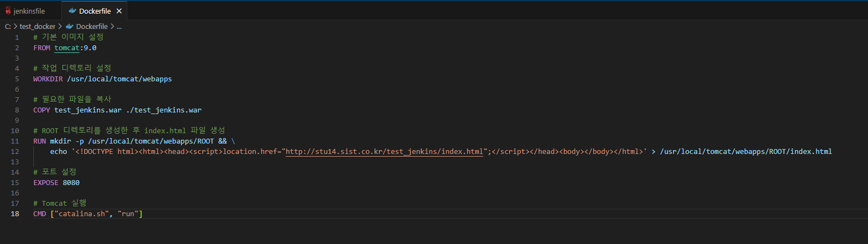
Task: Open the tomcat image link on the FROM line
Action: click(x=67, y=48)
